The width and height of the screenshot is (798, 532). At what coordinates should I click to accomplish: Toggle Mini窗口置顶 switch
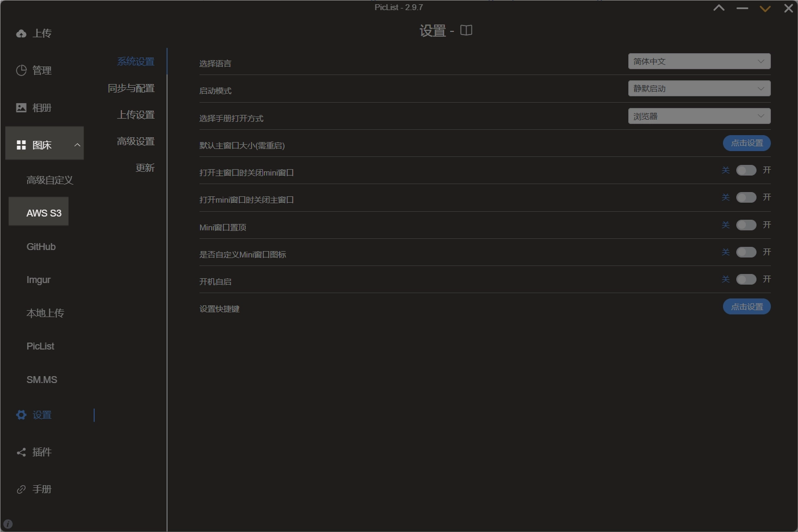coord(746,225)
